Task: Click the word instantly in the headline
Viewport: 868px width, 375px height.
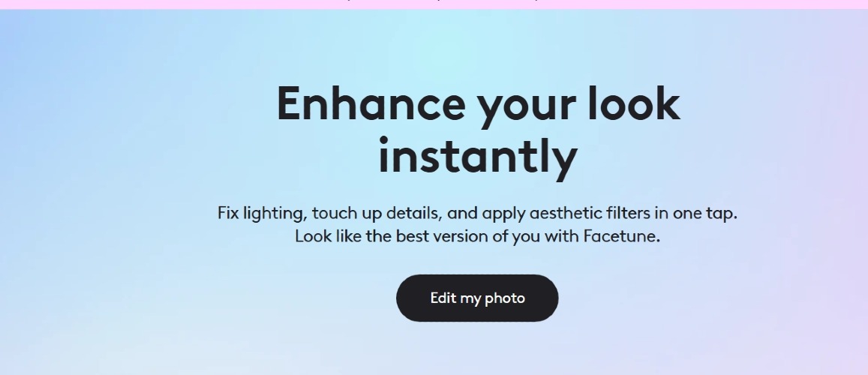Action: coord(478,157)
